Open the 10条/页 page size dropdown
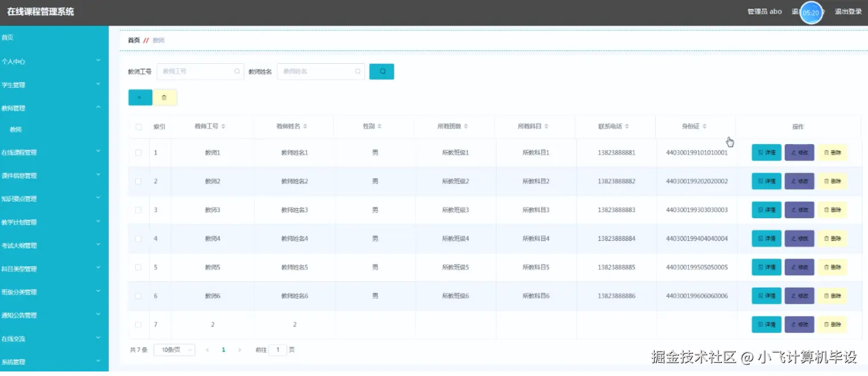 tap(175, 350)
